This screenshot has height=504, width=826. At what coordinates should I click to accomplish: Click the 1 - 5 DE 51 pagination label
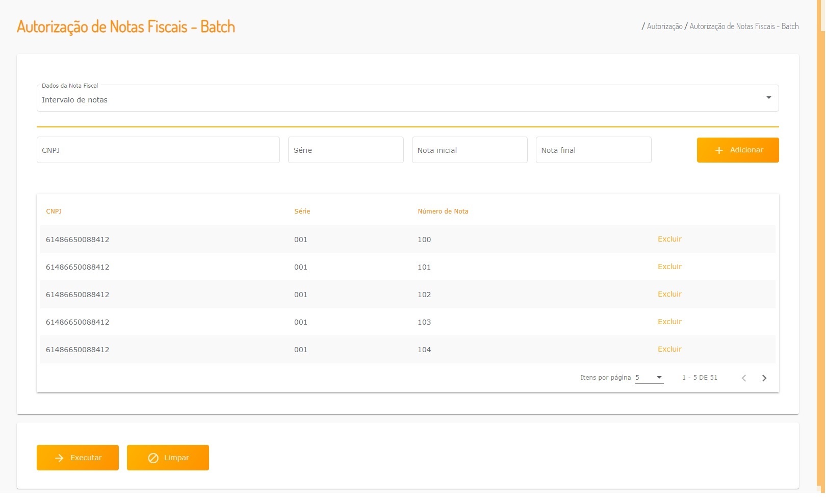coord(700,378)
